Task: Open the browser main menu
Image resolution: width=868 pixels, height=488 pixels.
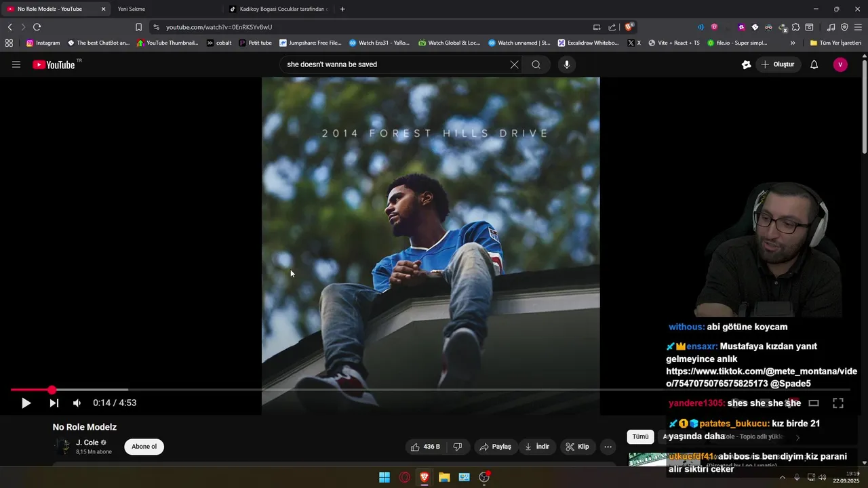Action: click(859, 27)
